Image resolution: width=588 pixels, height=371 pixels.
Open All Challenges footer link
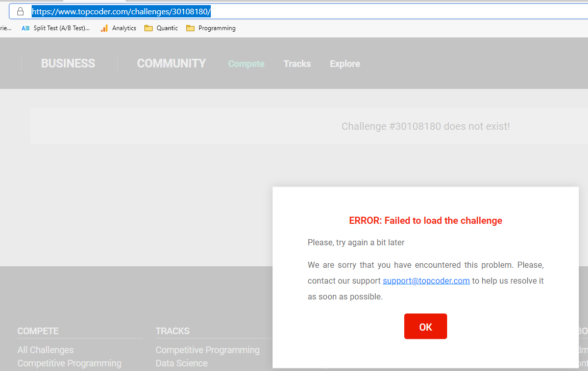point(45,350)
